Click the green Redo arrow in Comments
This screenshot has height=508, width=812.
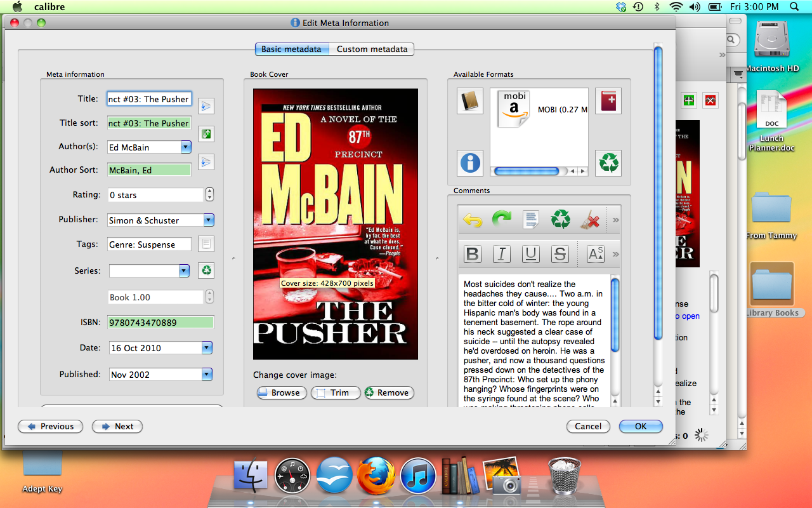[x=502, y=220]
